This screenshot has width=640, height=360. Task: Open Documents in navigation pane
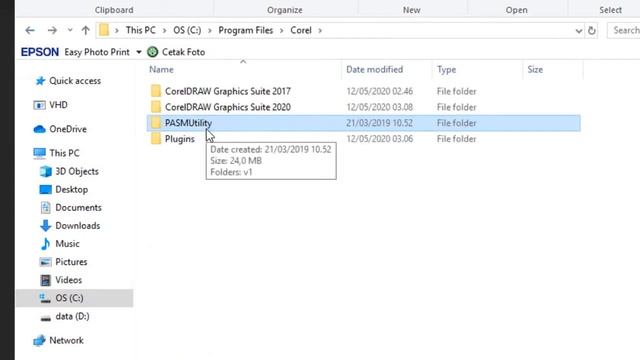78,207
